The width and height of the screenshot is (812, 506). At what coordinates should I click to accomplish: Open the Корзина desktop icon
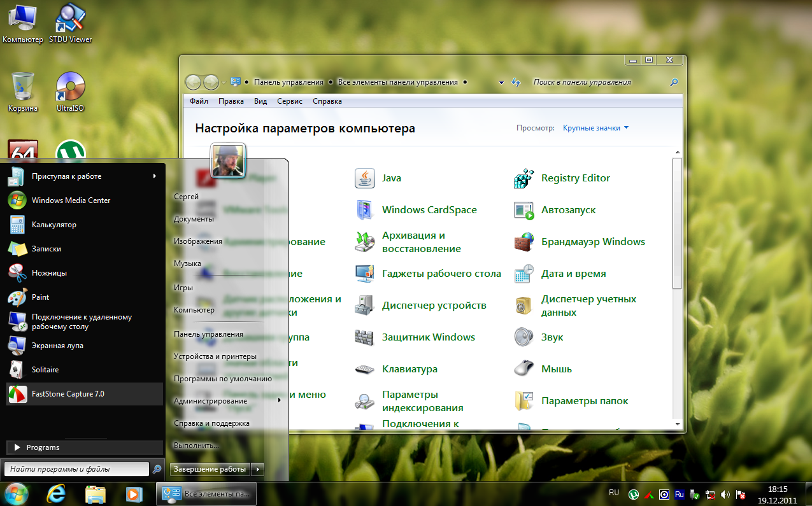(x=23, y=92)
